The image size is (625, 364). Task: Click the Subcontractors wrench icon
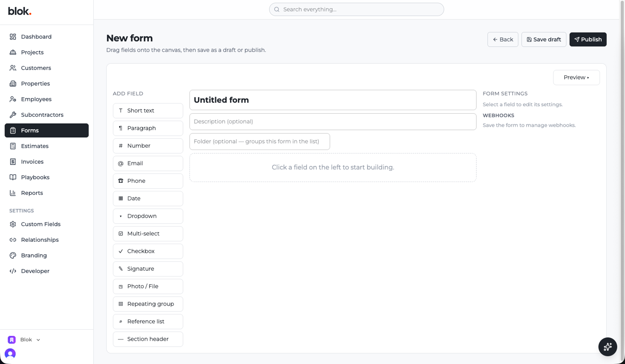pos(13,115)
